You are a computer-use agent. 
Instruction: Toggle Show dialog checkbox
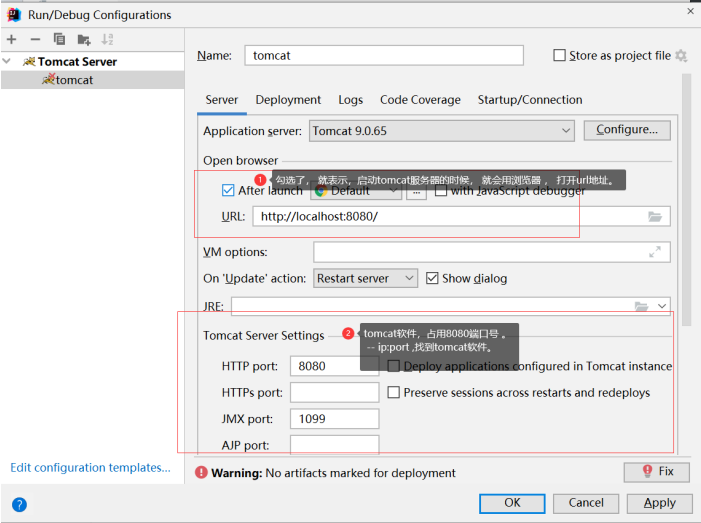(x=432, y=278)
